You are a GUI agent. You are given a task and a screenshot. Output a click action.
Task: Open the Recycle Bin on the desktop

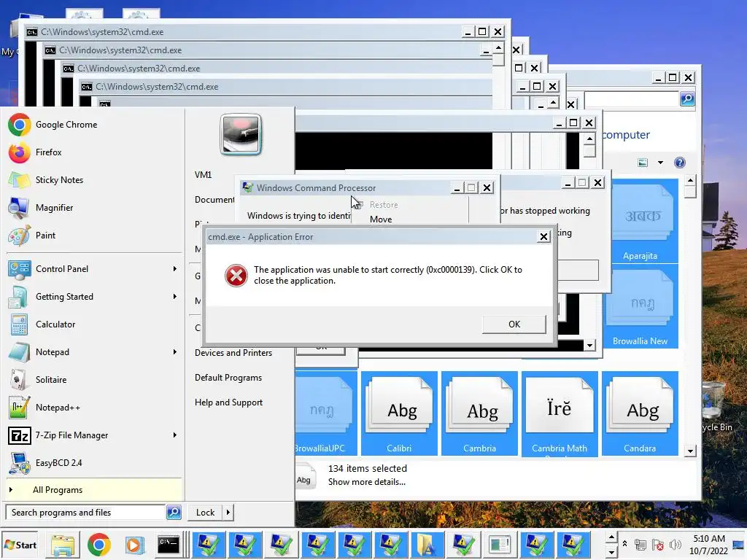[x=716, y=405]
